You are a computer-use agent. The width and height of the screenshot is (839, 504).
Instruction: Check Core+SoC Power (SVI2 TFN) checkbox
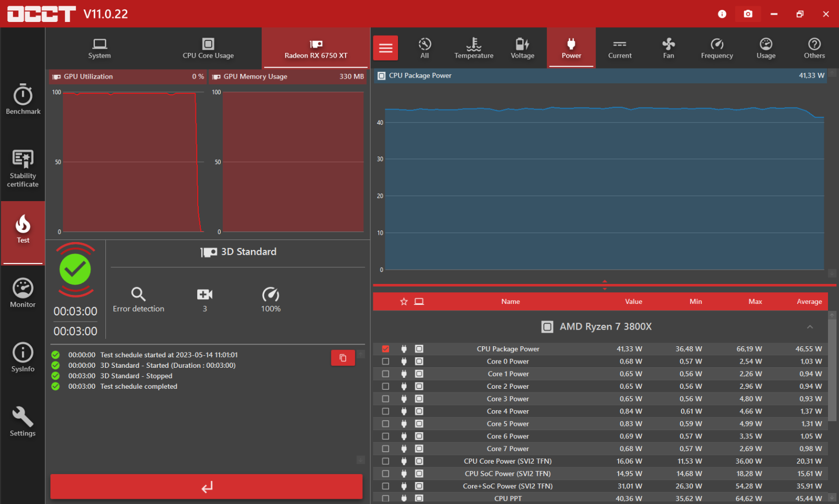pos(386,486)
